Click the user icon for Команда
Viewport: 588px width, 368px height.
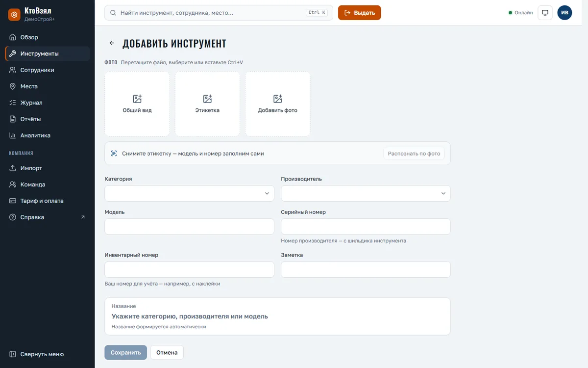click(13, 184)
